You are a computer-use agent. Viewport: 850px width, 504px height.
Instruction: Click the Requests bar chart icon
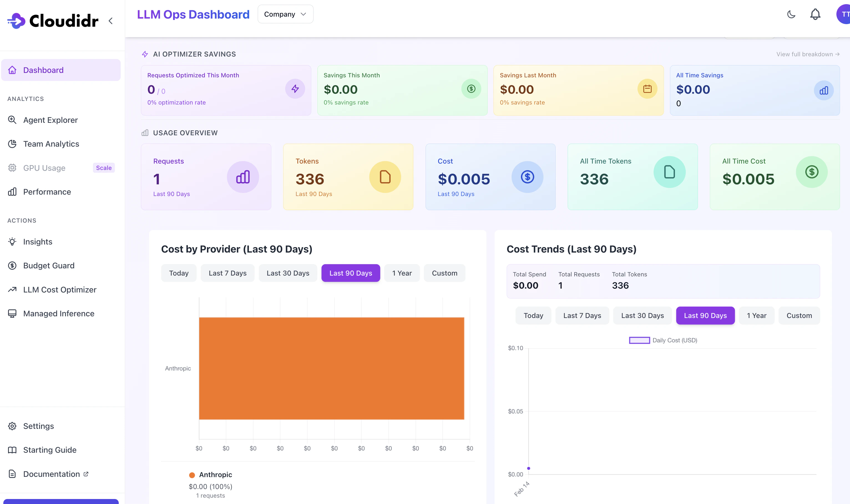coord(243,177)
